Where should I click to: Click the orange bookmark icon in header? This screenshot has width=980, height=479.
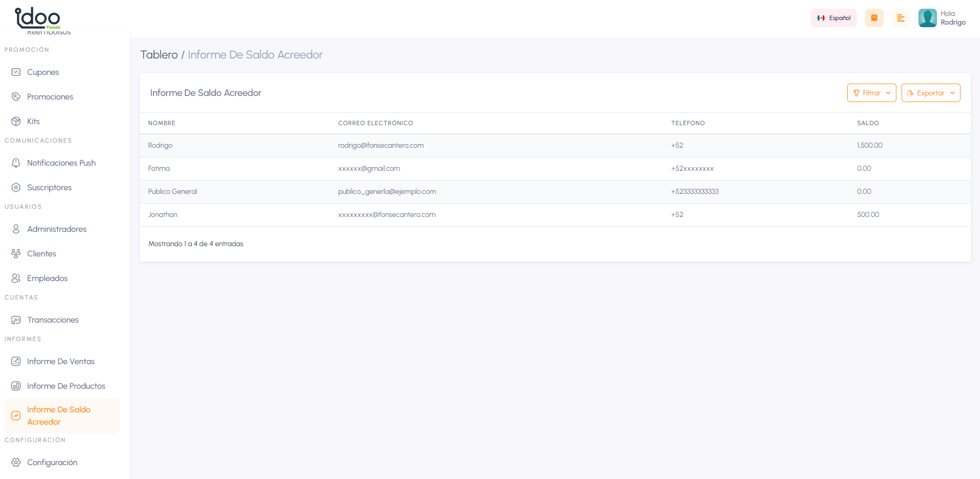click(874, 18)
